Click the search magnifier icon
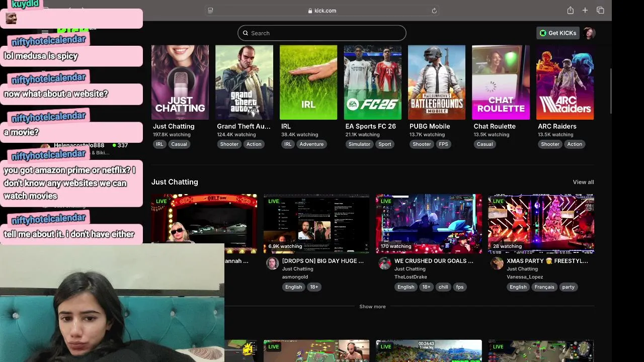The width and height of the screenshot is (644, 362). coord(246,33)
